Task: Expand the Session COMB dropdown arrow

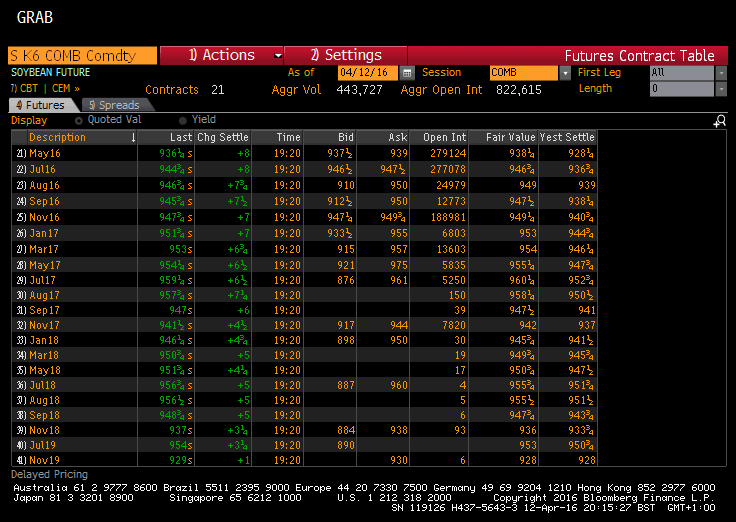Action: (565, 73)
